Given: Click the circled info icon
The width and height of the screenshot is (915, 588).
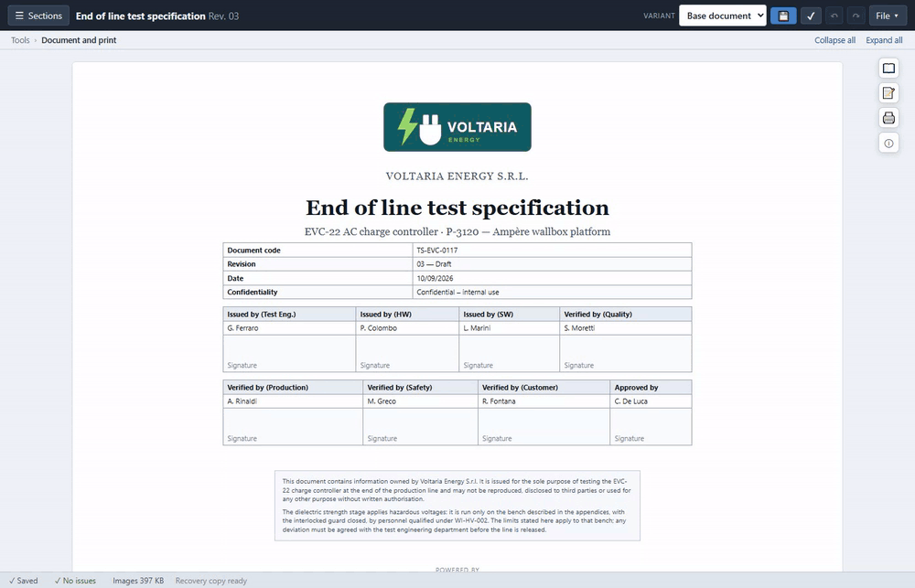Looking at the screenshot, I should point(888,143).
